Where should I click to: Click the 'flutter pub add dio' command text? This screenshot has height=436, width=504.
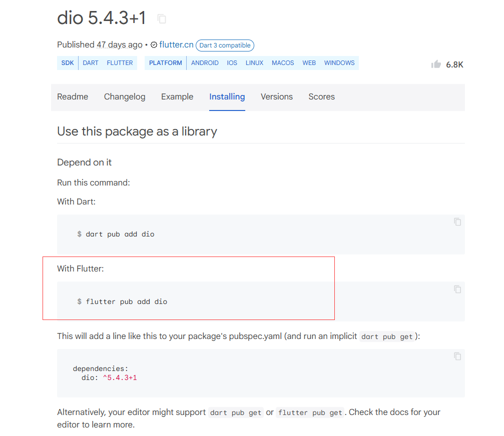coord(126,301)
